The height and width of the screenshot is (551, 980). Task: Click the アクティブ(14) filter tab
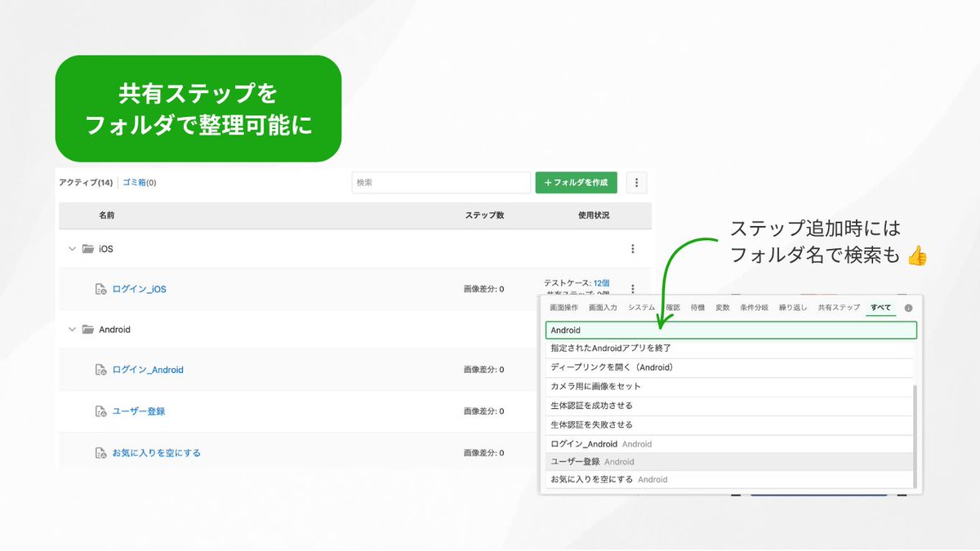(x=86, y=183)
